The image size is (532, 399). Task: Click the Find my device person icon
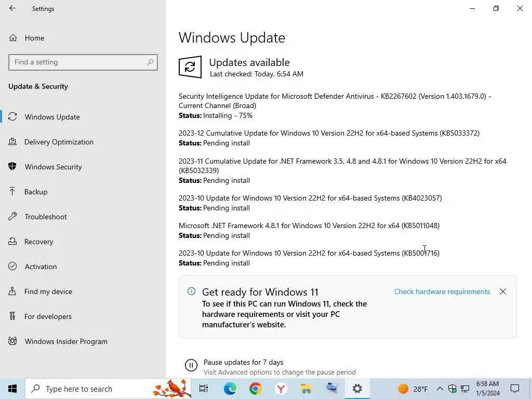[x=12, y=291]
